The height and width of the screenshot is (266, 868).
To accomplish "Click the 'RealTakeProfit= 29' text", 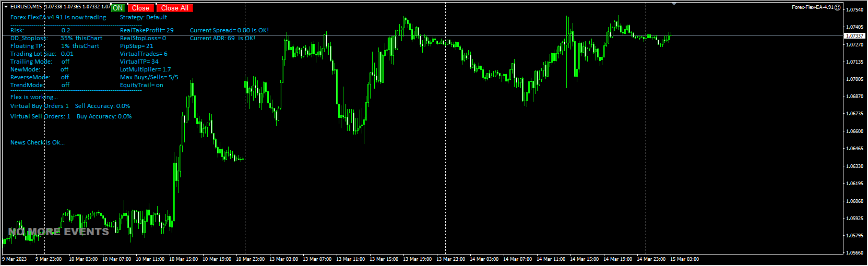I will coord(147,30).
